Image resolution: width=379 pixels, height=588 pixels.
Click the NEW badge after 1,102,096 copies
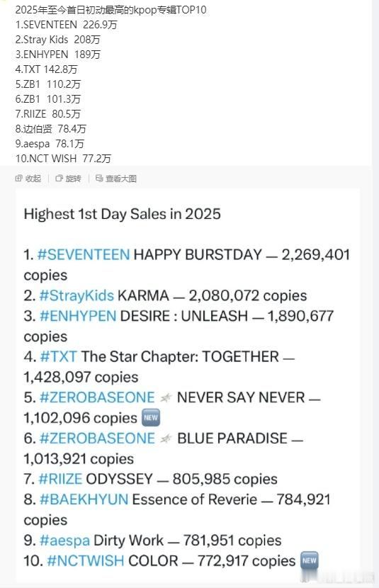[x=151, y=417]
